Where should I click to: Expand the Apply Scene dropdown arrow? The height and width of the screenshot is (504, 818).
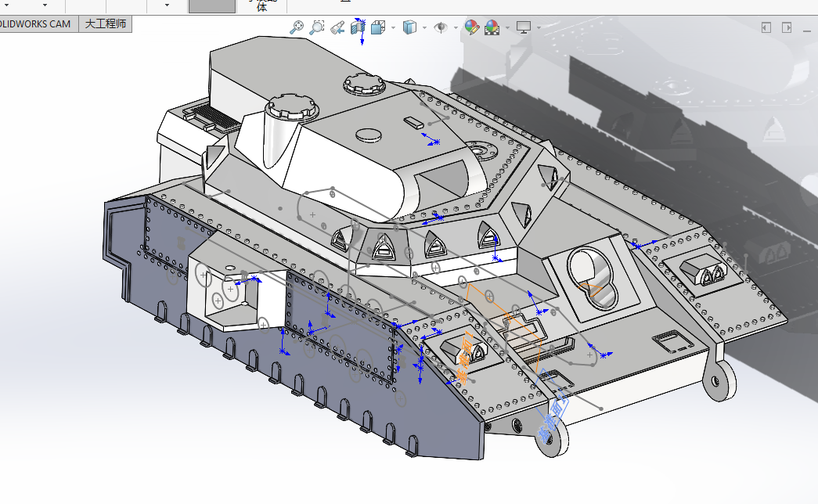(x=507, y=27)
